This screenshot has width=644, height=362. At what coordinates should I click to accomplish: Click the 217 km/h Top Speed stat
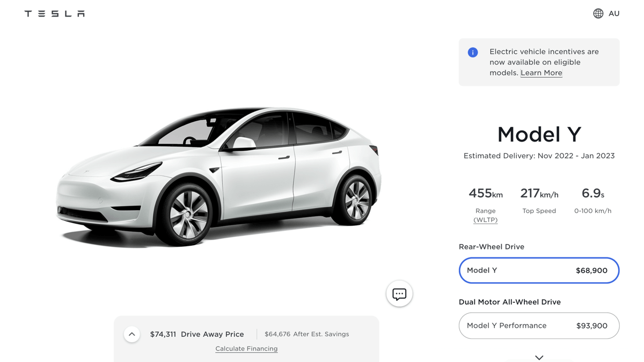(x=539, y=200)
